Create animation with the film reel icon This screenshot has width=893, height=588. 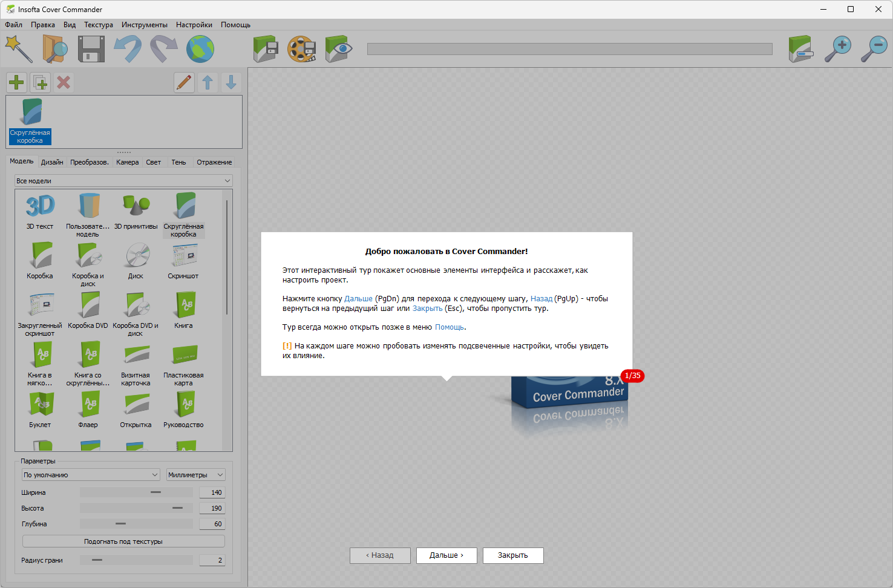tap(302, 49)
